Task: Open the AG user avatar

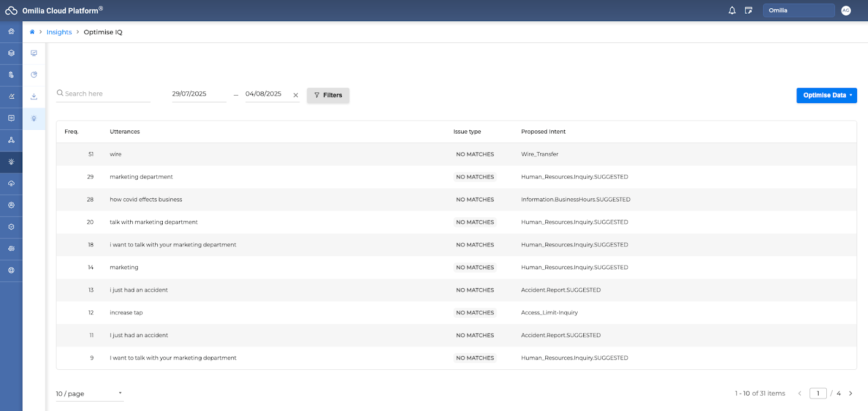Action: (846, 10)
